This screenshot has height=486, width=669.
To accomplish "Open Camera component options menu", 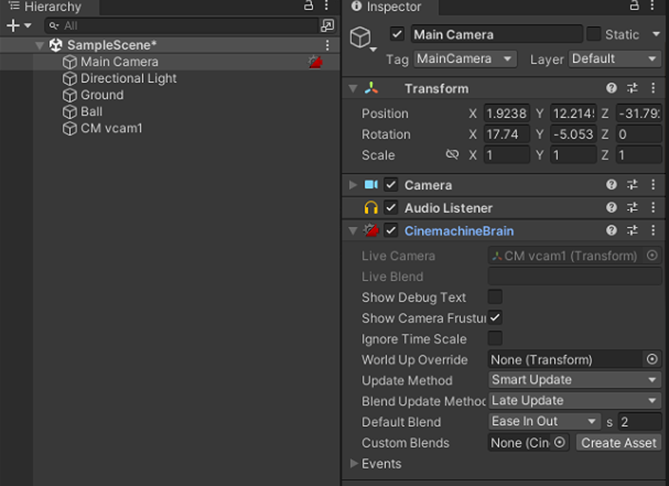I will 653,185.
